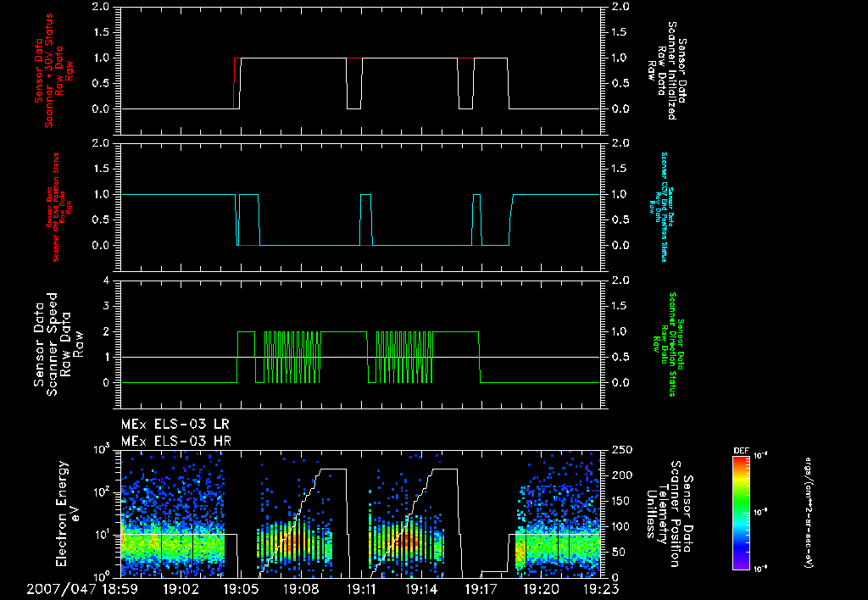Click the 10^2 tick on Electron Energy axis
The height and width of the screenshot is (600, 868).
(102, 492)
